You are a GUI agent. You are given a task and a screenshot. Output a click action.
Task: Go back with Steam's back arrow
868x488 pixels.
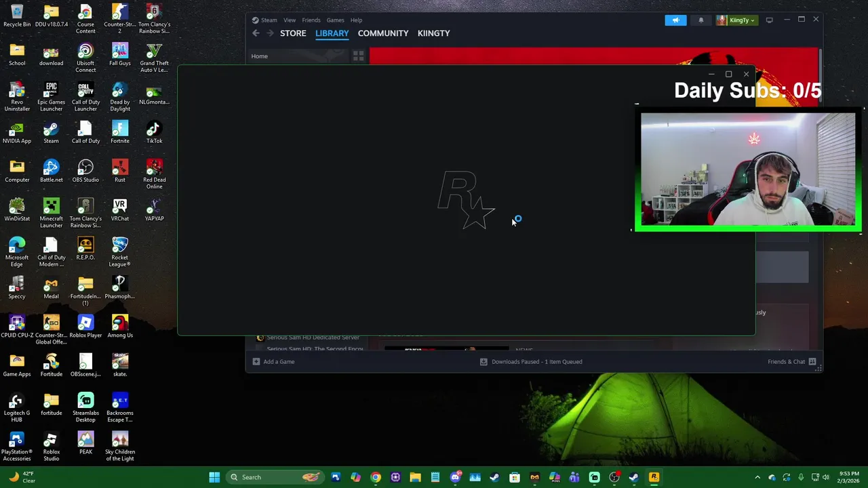coord(256,33)
